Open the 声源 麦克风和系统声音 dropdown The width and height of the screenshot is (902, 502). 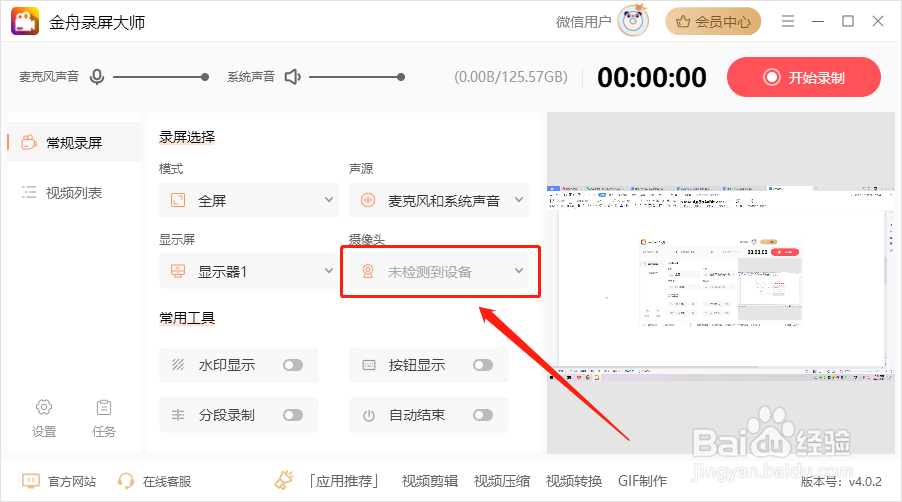[x=438, y=200]
